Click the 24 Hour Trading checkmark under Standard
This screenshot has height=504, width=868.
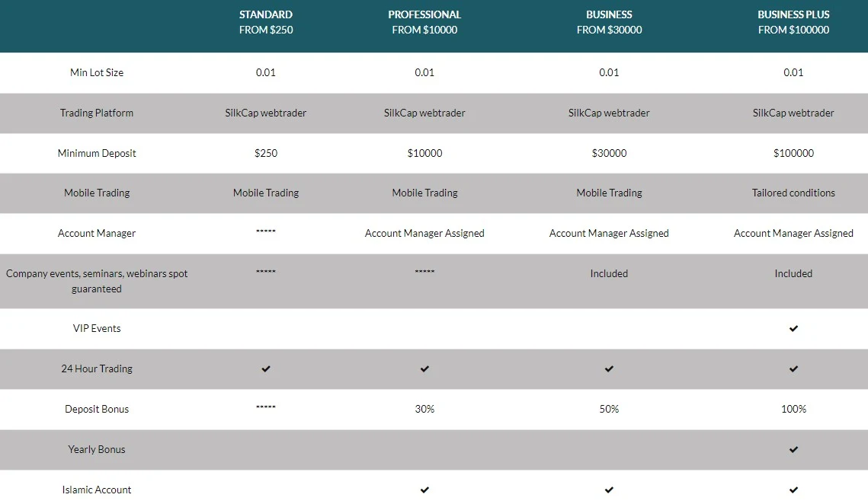coord(266,369)
